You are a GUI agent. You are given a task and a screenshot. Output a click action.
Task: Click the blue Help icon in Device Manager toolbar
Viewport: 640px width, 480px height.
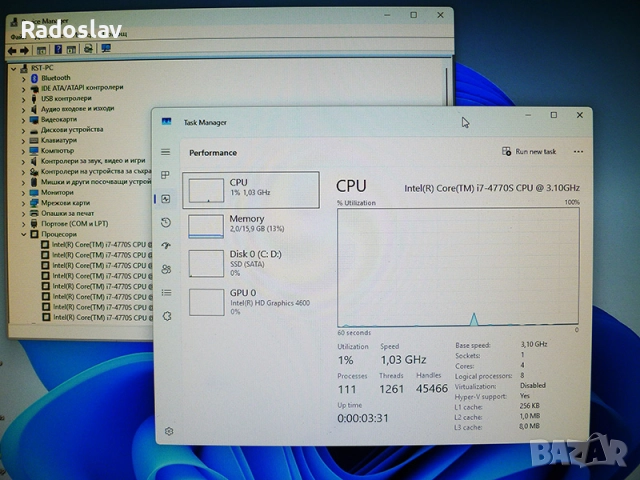[x=58, y=50]
